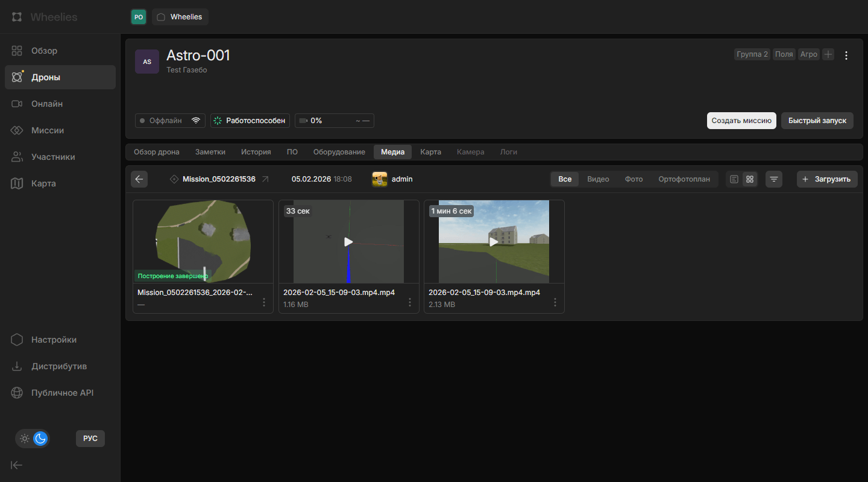Enable dark theme with moon icon
Viewport: 868px width, 482px height.
[40, 439]
